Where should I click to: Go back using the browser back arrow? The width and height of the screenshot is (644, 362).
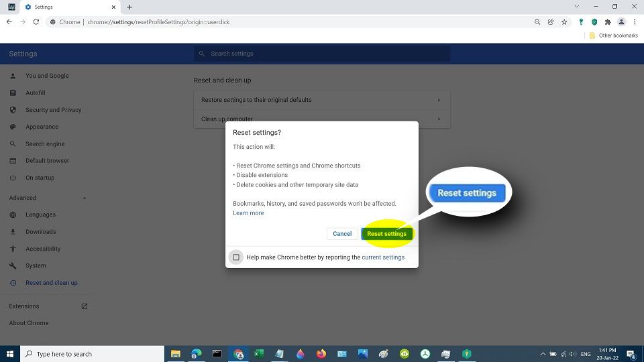pos(9,21)
